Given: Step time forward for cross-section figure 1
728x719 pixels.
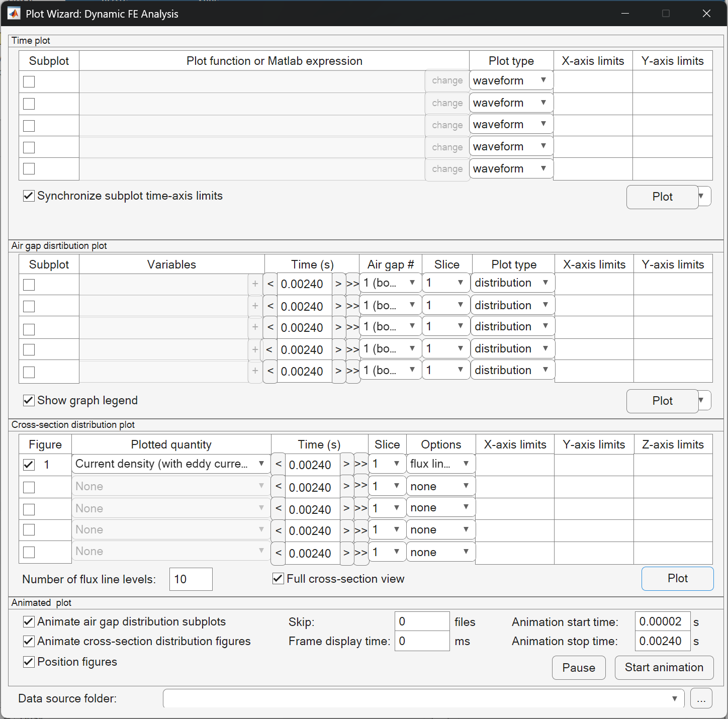Looking at the screenshot, I should point(346,465).
